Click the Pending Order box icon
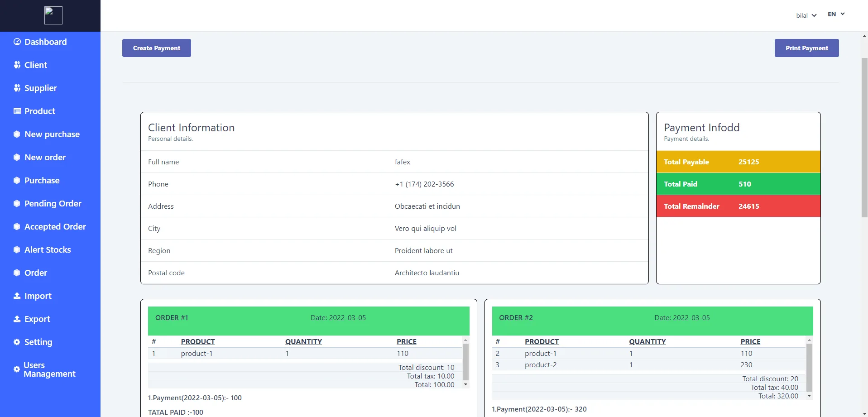Viewport: 868px width, 417px height. [x=17, y=203]
